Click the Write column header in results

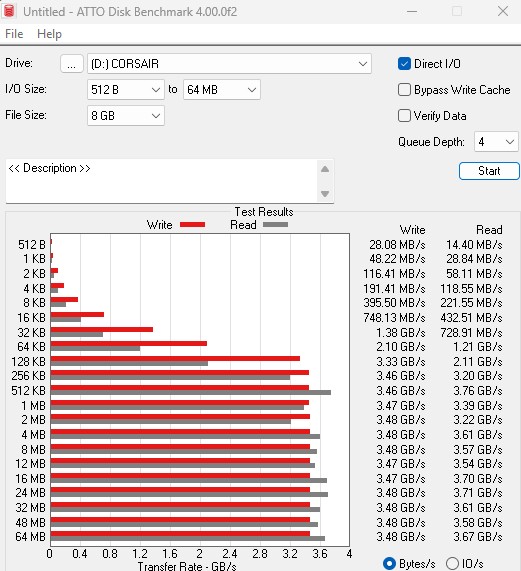point(413,230)
